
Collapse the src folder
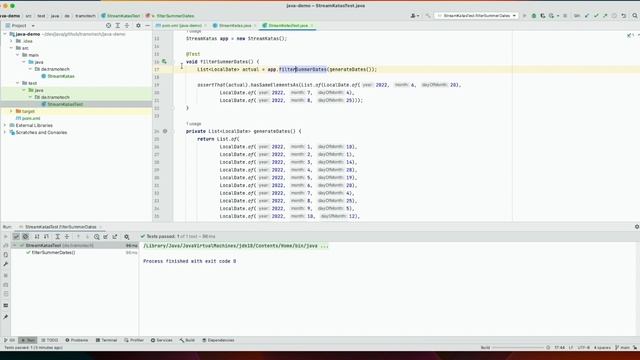11,48
